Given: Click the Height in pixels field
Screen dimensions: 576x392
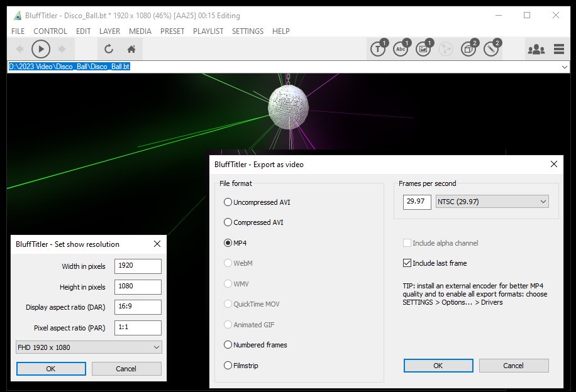Looking at the screenshot, I should point(138,286).
